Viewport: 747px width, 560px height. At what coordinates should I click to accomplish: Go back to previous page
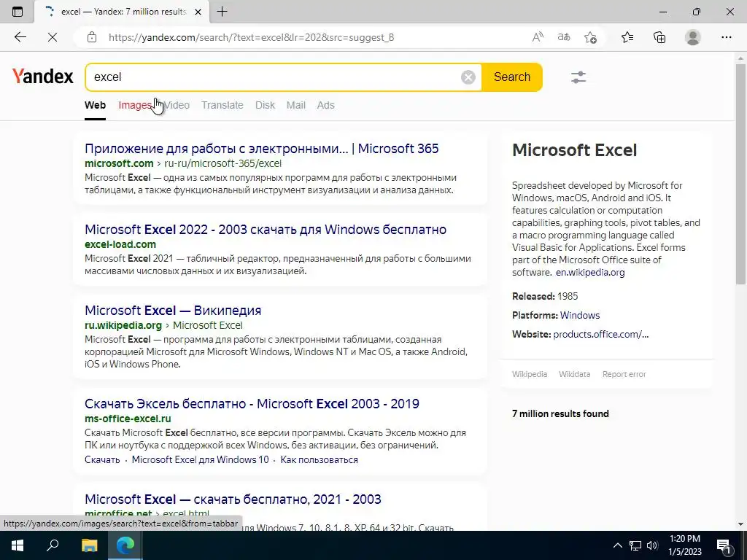tap(20, 37)
